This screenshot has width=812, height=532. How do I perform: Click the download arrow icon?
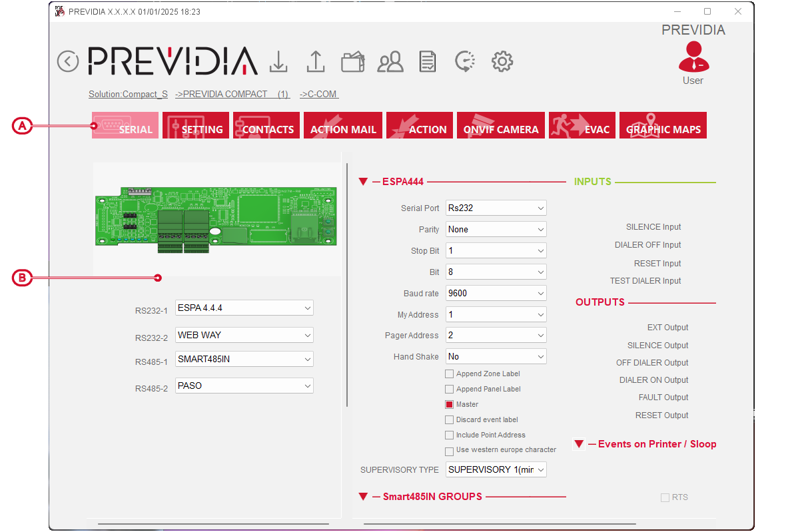point(278,61)
